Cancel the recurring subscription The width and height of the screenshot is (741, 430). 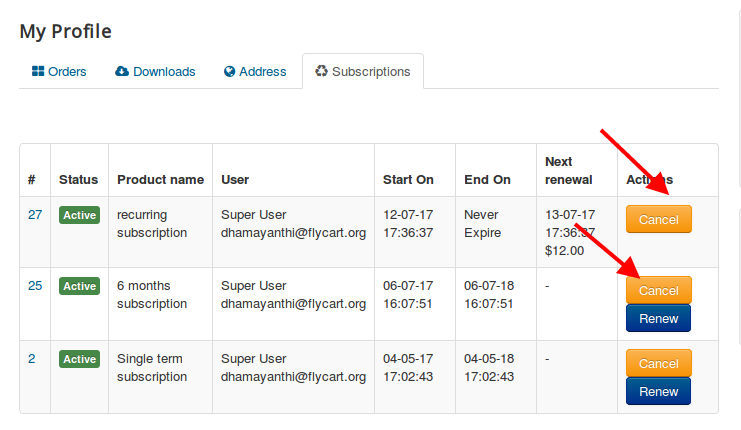658,219
